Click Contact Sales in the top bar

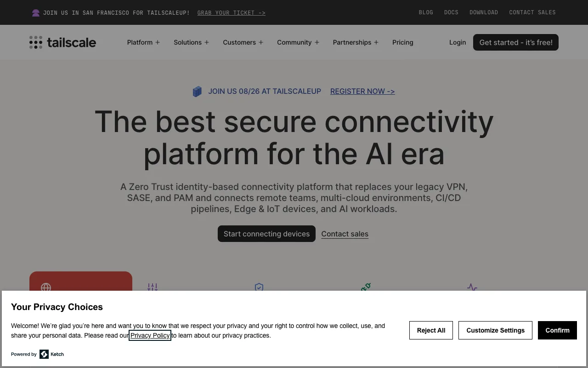click(532, 12)
